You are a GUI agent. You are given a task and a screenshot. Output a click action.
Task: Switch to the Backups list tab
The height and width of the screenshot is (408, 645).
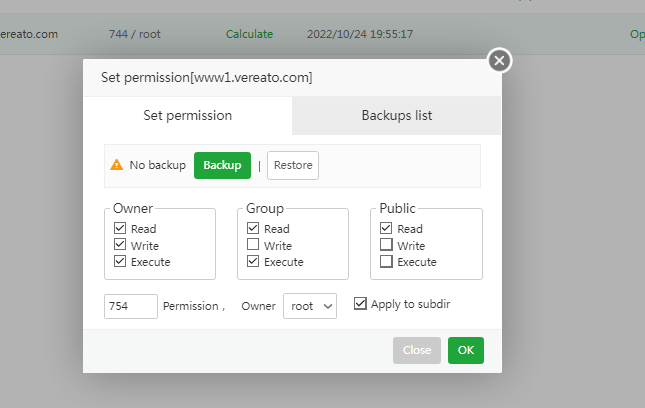[396, 115]
